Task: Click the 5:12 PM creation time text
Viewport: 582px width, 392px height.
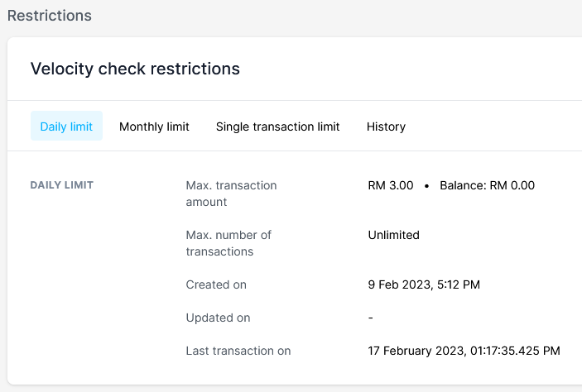Action: (x=461, y=284)
